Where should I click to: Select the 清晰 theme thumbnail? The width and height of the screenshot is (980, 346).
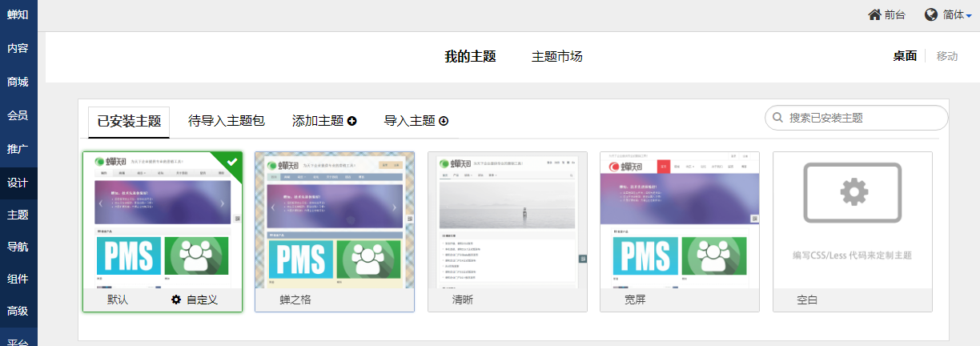508,220
